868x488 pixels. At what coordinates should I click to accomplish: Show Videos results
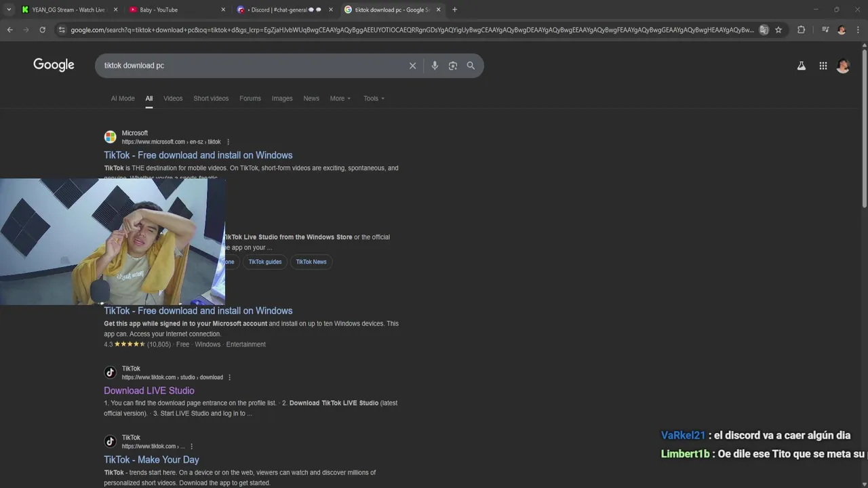click(173, 98)
